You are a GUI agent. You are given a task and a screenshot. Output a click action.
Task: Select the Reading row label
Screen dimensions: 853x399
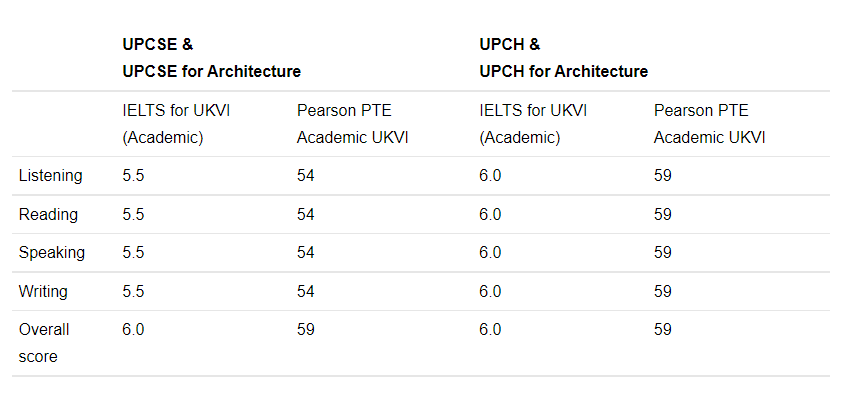tap(48, 214)
